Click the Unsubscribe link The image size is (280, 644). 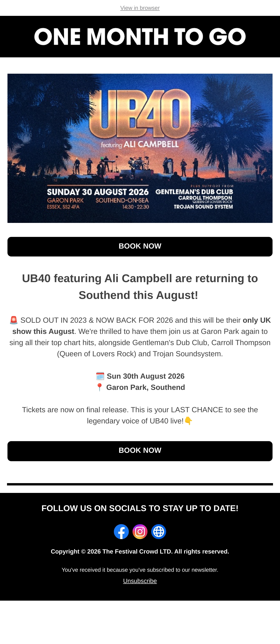(140, 581)
